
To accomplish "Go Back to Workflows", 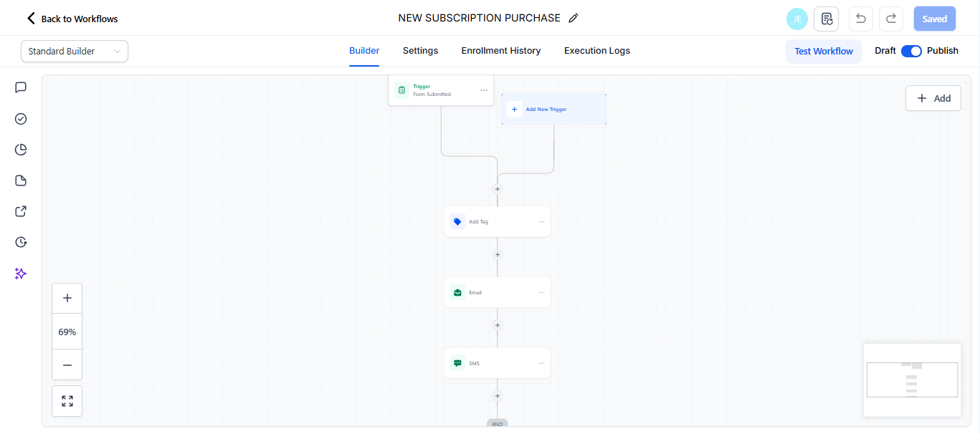I will coord(72,19).
